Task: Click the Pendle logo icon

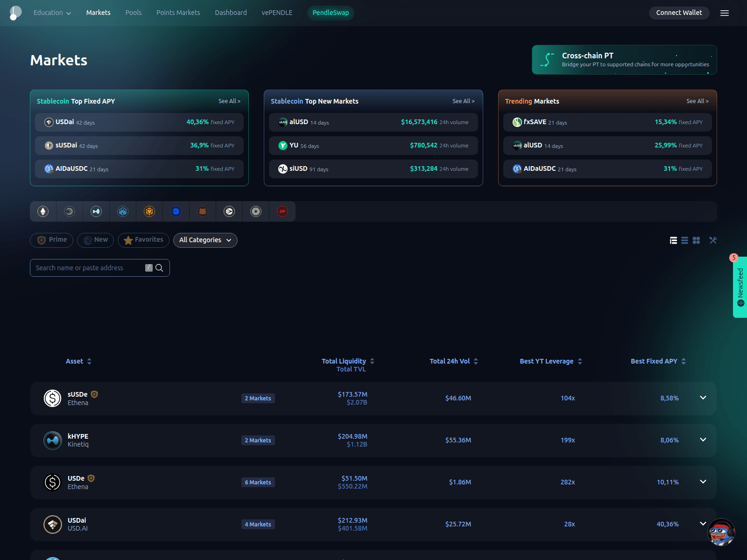Action: [15, 13]
